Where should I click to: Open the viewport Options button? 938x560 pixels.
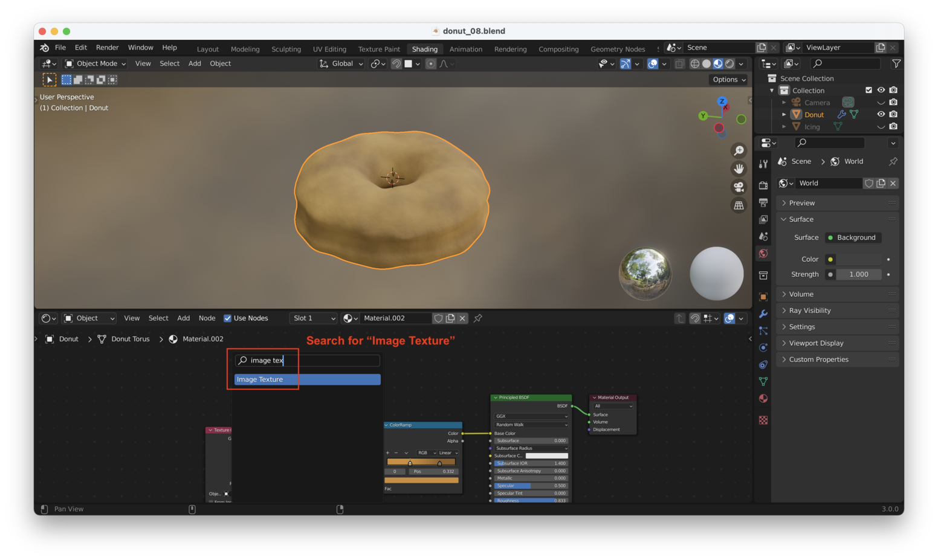tap(728, 79)
